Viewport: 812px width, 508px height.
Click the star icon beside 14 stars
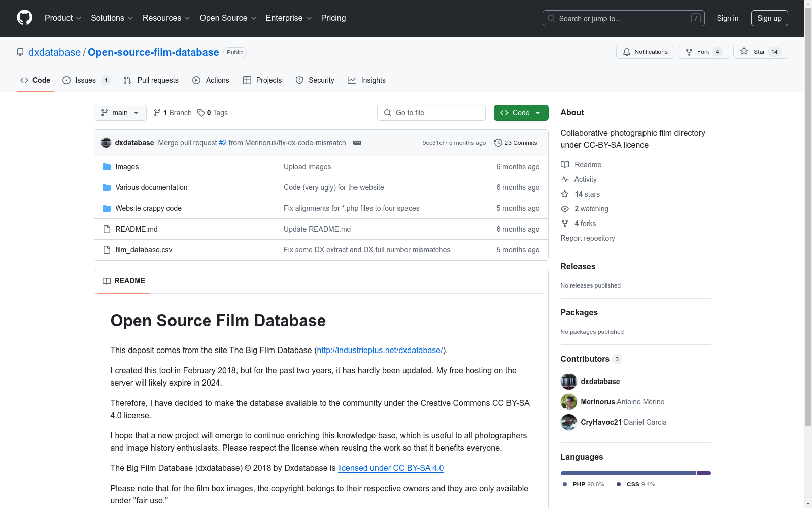coord(565,194)
